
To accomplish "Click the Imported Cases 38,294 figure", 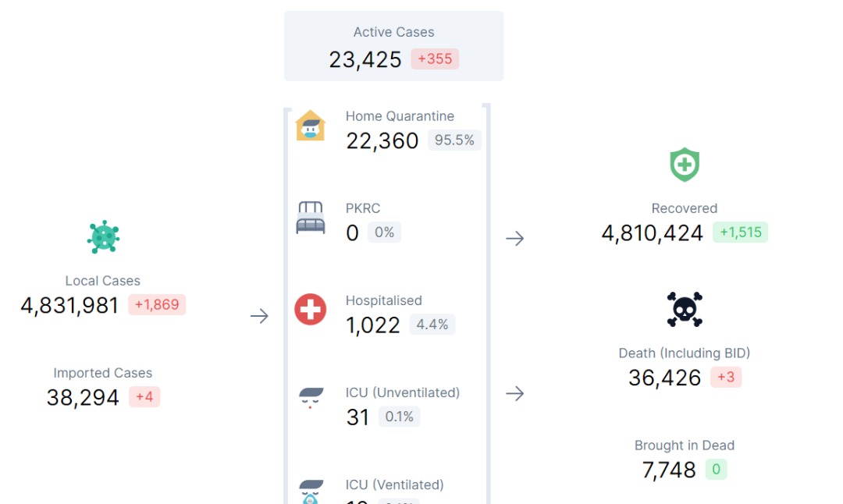I will 83,398.
